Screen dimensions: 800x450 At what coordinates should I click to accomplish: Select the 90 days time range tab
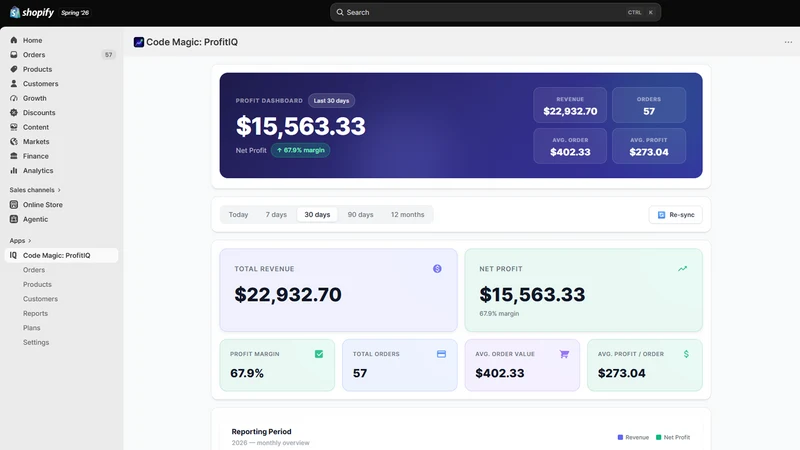(360, 215)
